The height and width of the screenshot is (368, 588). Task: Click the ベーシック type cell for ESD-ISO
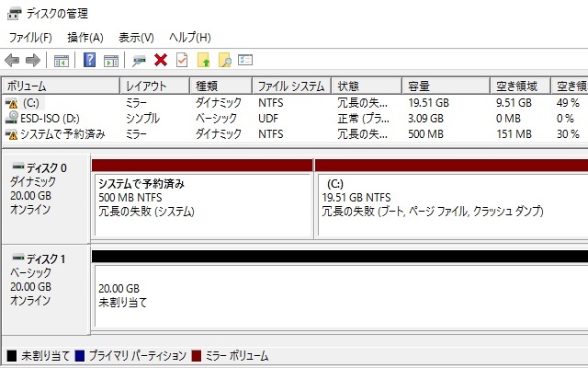pos(217,119)
